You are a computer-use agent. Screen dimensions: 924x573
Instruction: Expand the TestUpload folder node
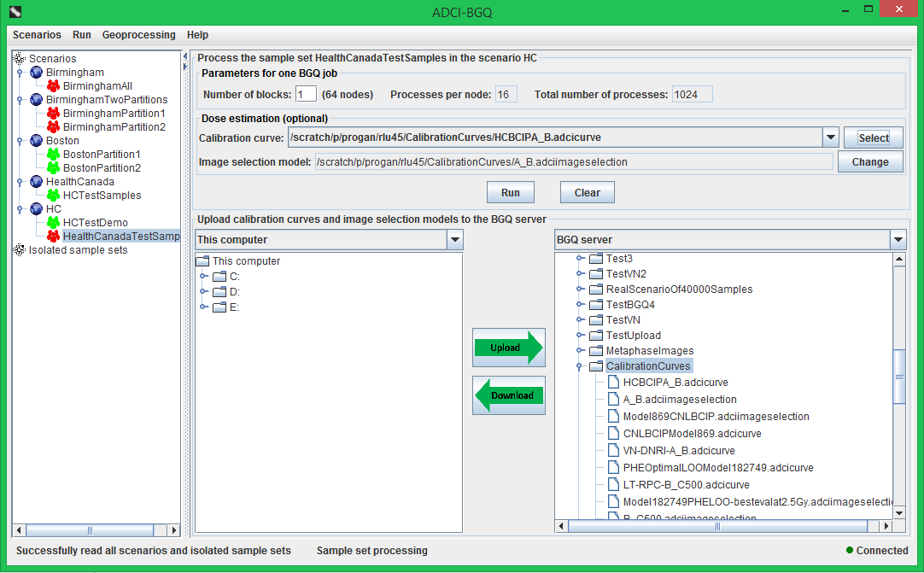(x=581, y=336)
